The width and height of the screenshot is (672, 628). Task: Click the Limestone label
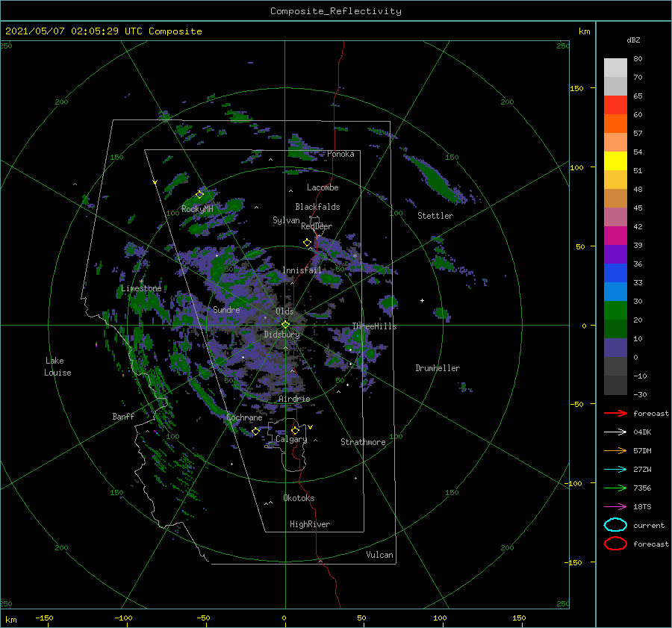coord(141,288)
